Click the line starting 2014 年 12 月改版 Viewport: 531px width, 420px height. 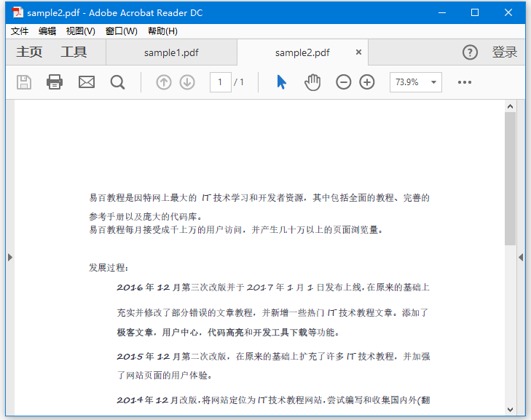coord(273,400)
